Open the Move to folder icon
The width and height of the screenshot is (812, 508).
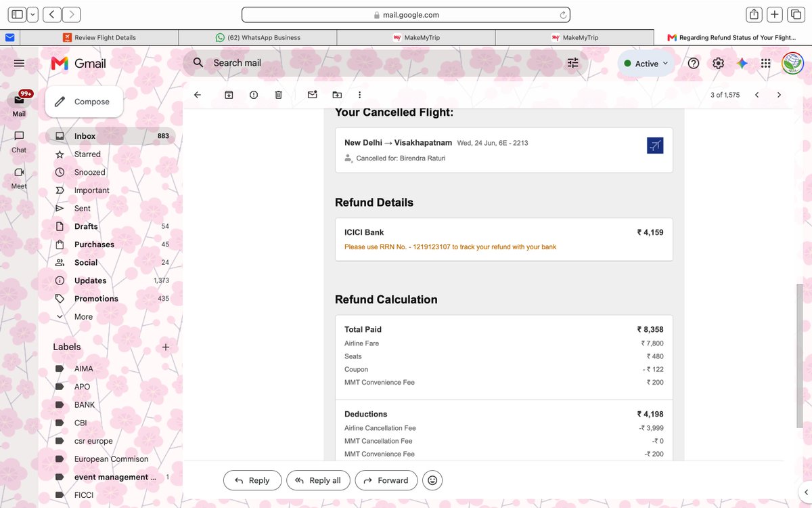click(x=337, y=95)
